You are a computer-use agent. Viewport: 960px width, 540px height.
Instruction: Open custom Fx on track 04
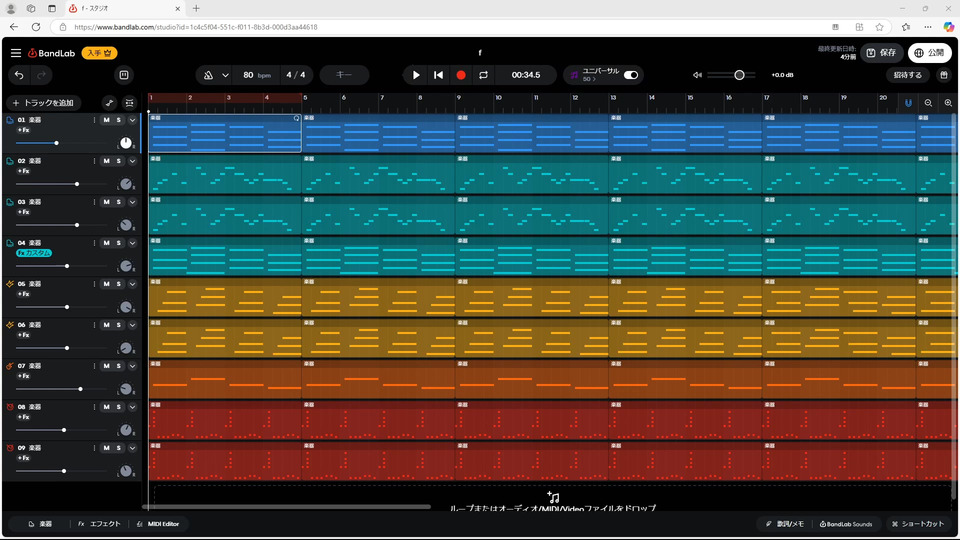(x=34, y=253)
